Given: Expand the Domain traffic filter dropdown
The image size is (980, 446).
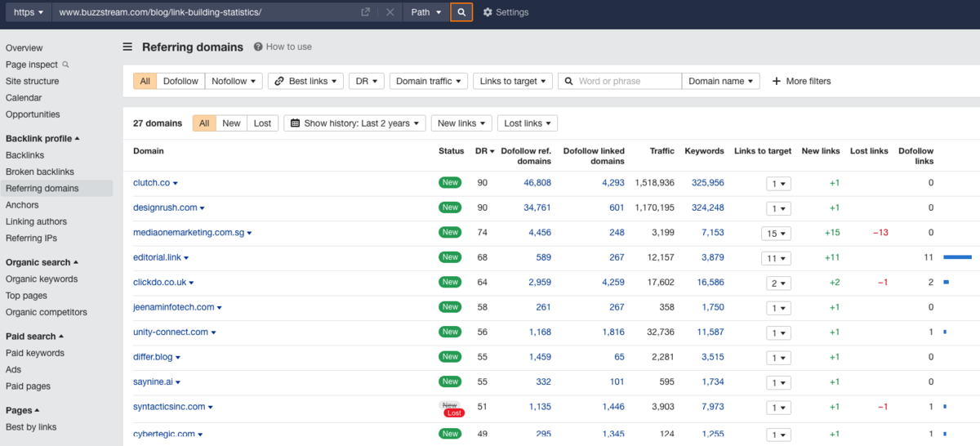Looking at the screenshot, I should pos(428,81).
